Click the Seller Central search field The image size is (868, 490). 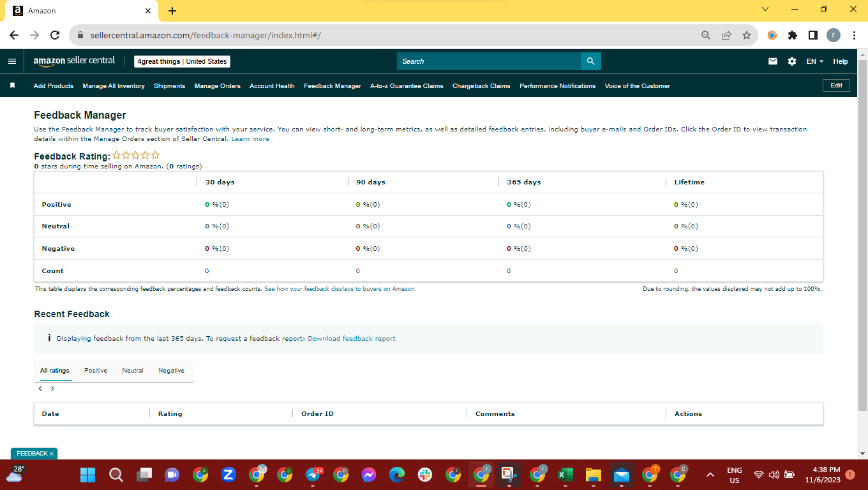click(489, 61)
